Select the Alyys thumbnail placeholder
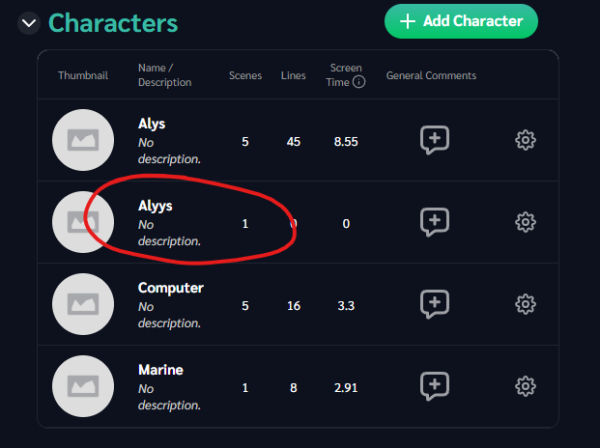Screen dimensions: 600x448 (x=82, y=221)
